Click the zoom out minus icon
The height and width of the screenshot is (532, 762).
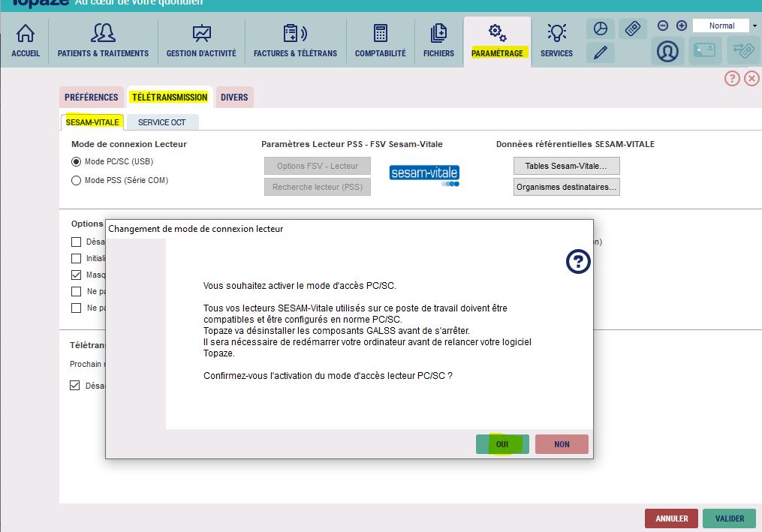point(663,26)
